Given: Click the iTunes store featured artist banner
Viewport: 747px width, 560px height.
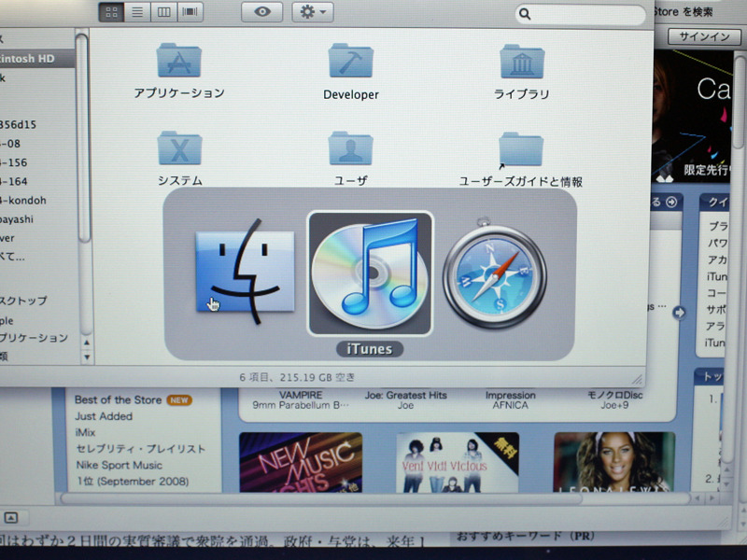Looking at the screenshot, I should [692, 117].
